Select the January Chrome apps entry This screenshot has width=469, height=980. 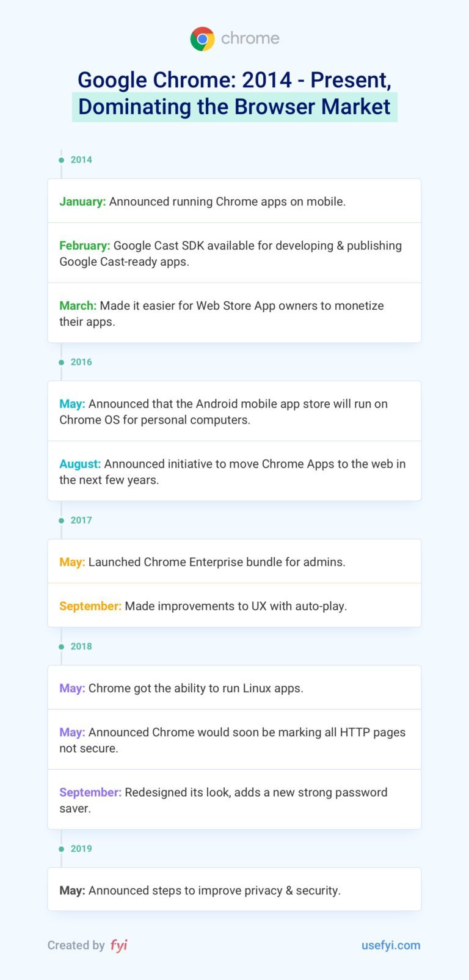pos(234,202)
